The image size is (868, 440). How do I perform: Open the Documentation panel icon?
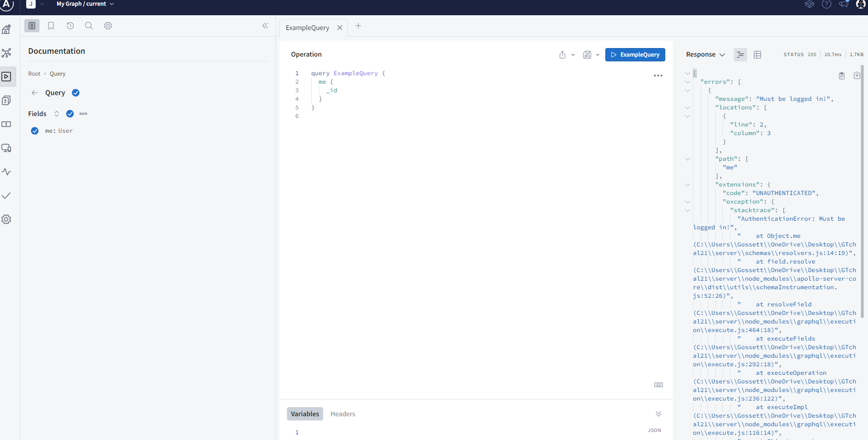point(32,26)
